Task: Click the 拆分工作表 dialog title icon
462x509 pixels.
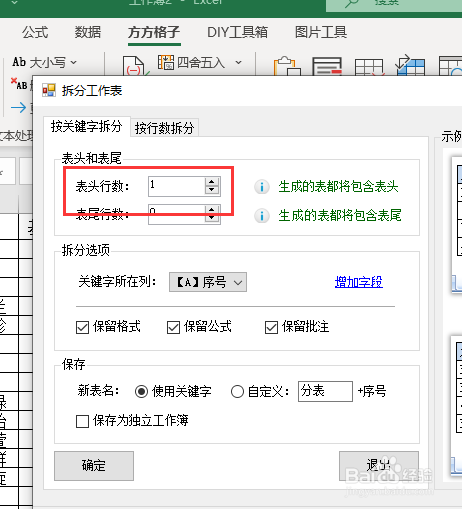Action: (49, 90)
